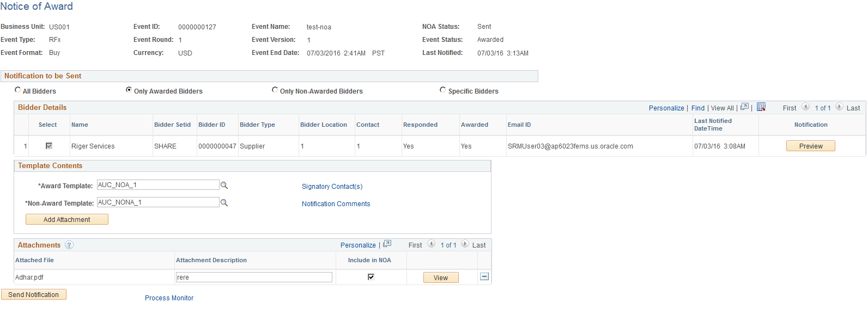Delete the Adhar.pdf attachment row

pos(484,277)
